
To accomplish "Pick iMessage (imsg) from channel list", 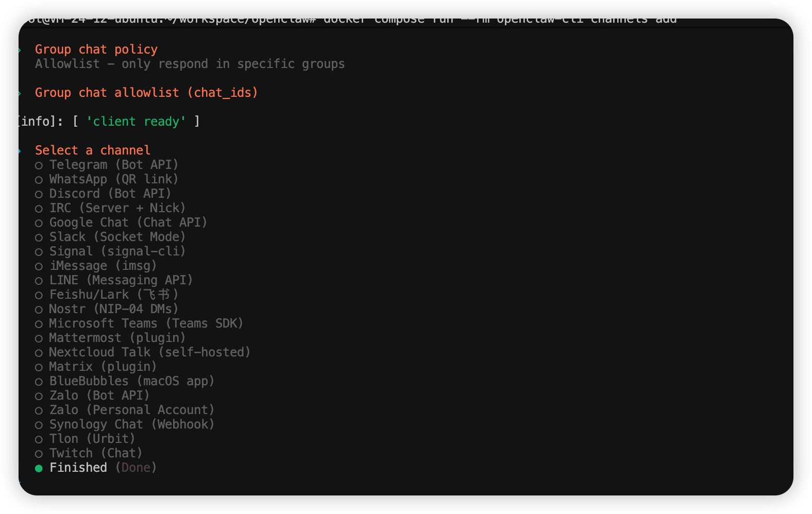I will click(103, 266).
